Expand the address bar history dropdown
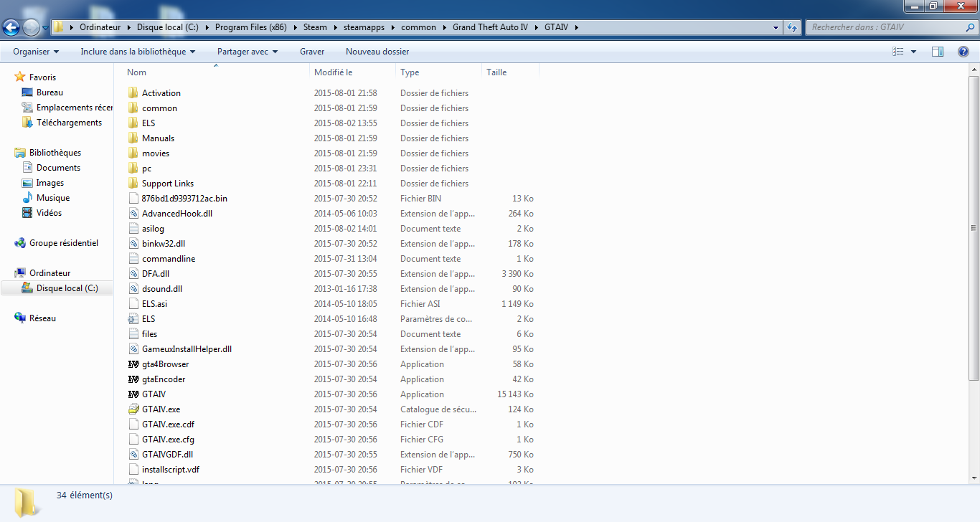 tap(776, 27)
